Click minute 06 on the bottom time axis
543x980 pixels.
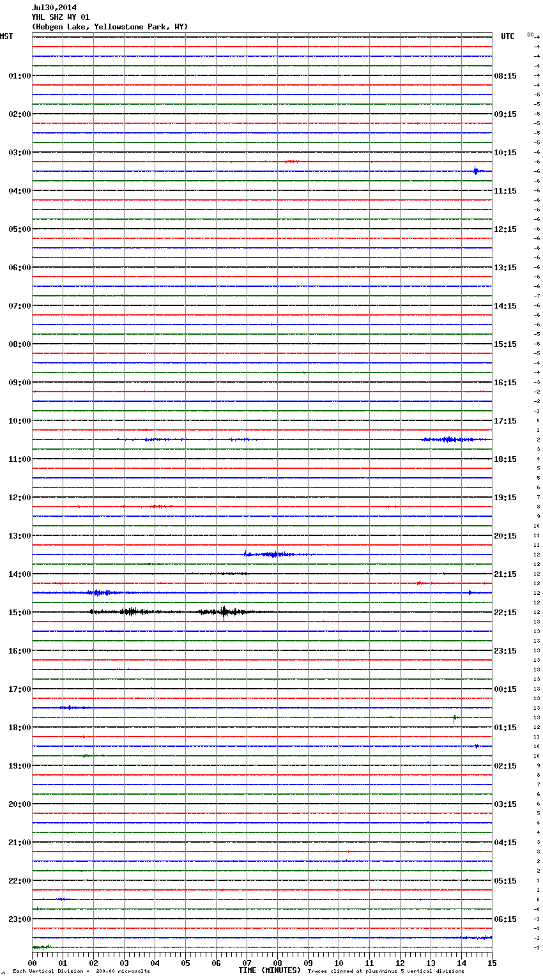[216, 963]
